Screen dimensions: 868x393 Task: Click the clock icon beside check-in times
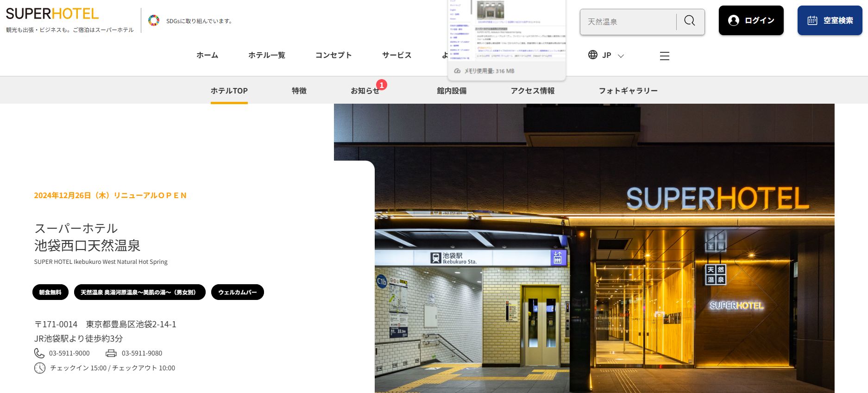tap(40, 368)
